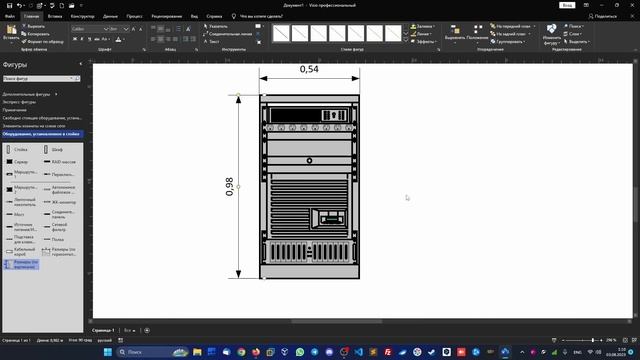Open the Выровнять align dropdown
The width and height of the screenshot is (640, 360).
coord(455,33)
